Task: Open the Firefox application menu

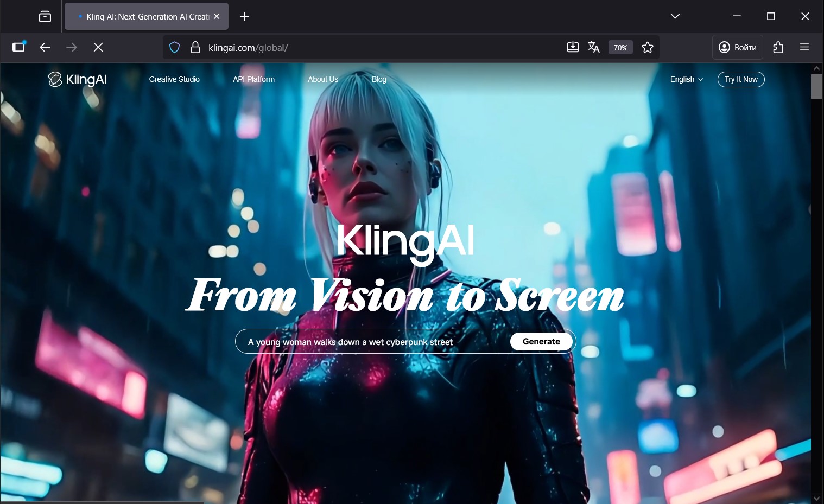Action: click(804, 47)
